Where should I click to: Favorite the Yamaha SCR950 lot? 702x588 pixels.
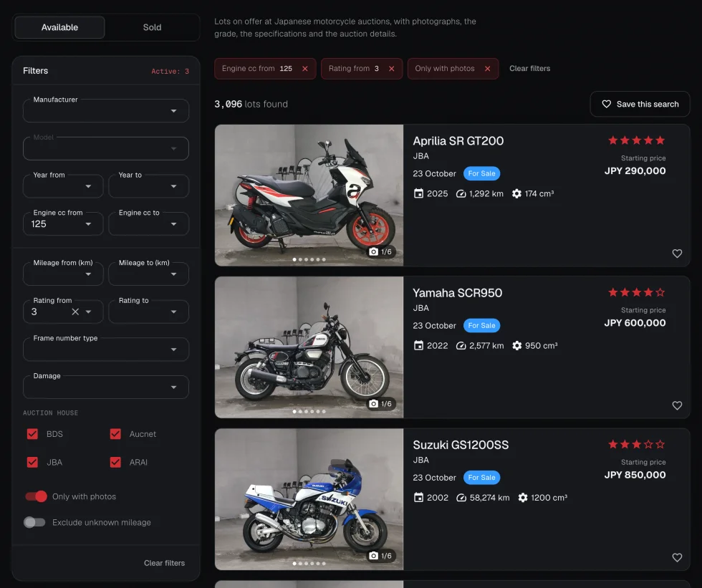677,405
